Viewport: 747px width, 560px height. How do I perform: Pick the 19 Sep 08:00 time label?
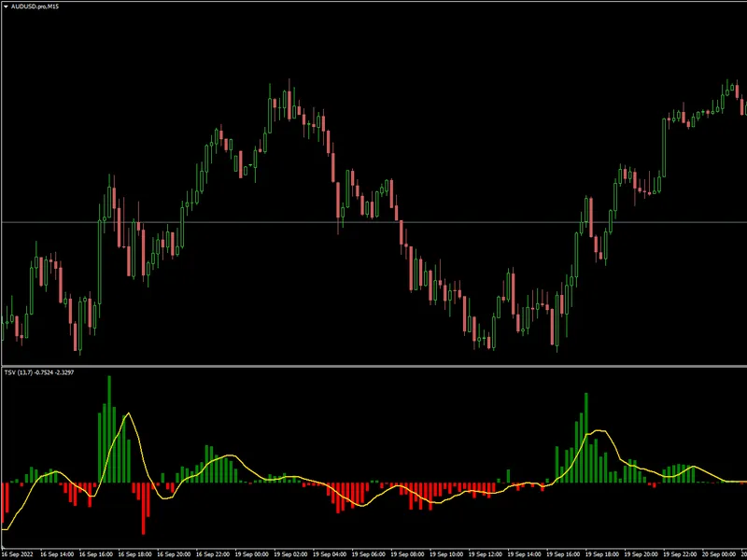point(408,554)
